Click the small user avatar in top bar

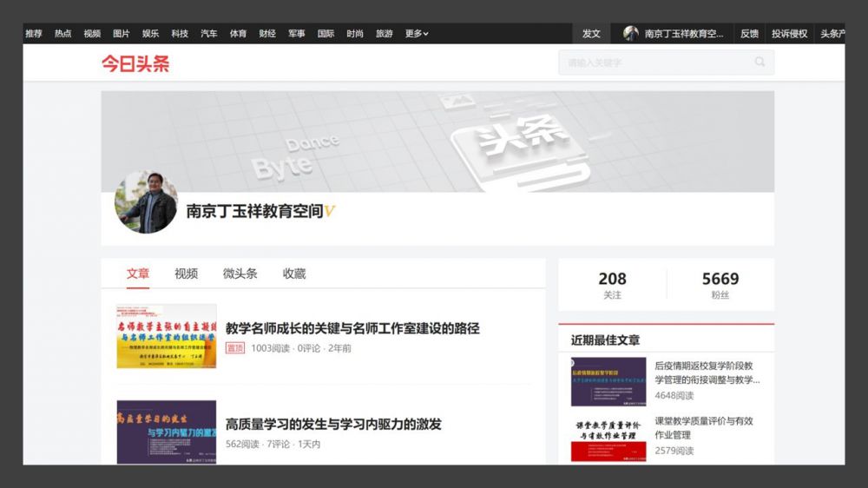click(631, 34)
